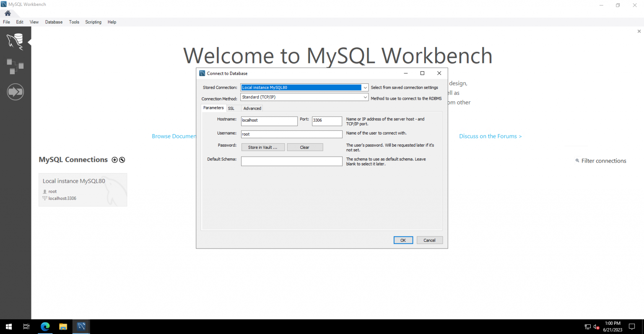Screen dimensions: 644x334
Task: Open the Models view sidebar icon
Action: coord(15,66)
